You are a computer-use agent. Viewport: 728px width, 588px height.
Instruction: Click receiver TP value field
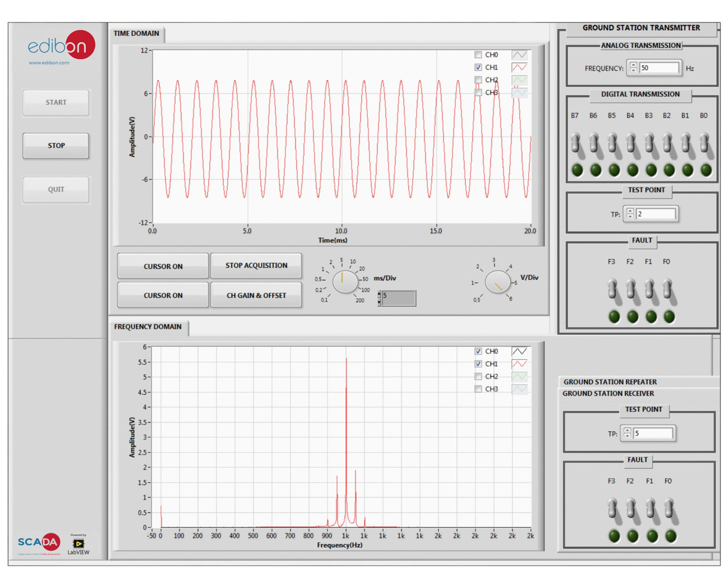click(x=653, y=433)
